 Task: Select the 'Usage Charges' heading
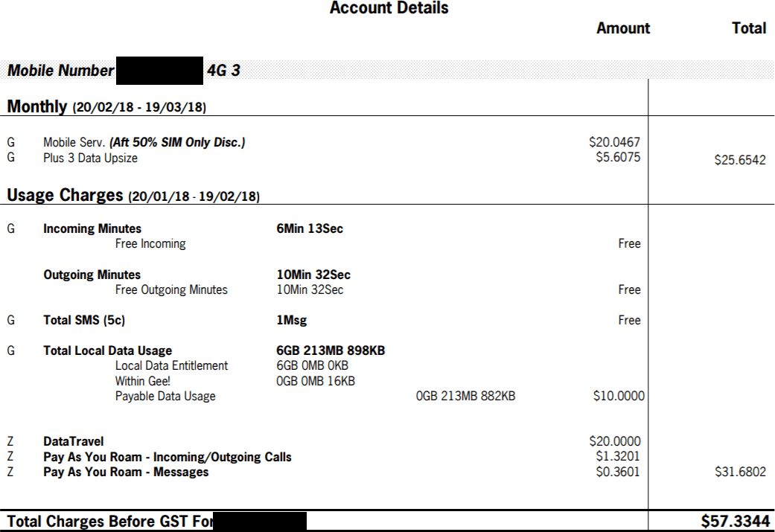(65, 196)
